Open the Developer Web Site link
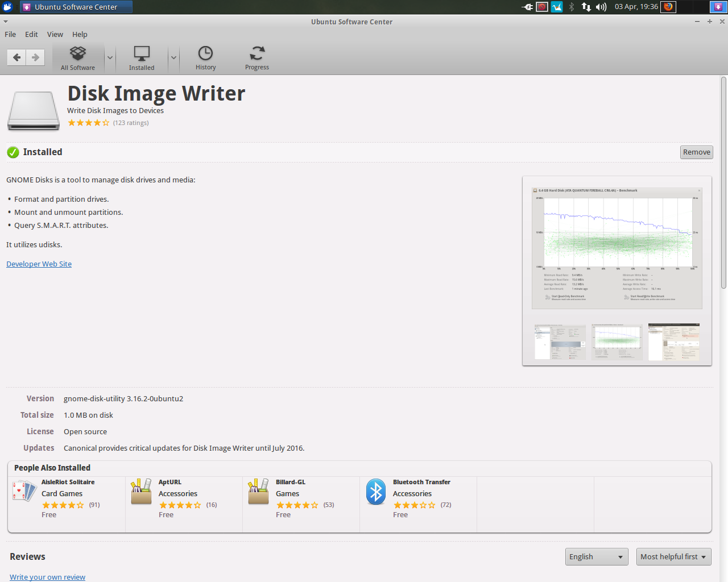Viewport: 728px width, 582px height. click(39, 264)
